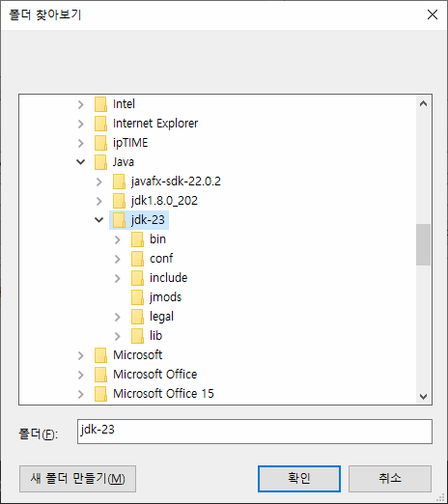Screen dimensions: 448x504
Task: Click the javafx-sdk-22.0.2 folder icon
Action: pyautogui.click(x=119, y=182)
